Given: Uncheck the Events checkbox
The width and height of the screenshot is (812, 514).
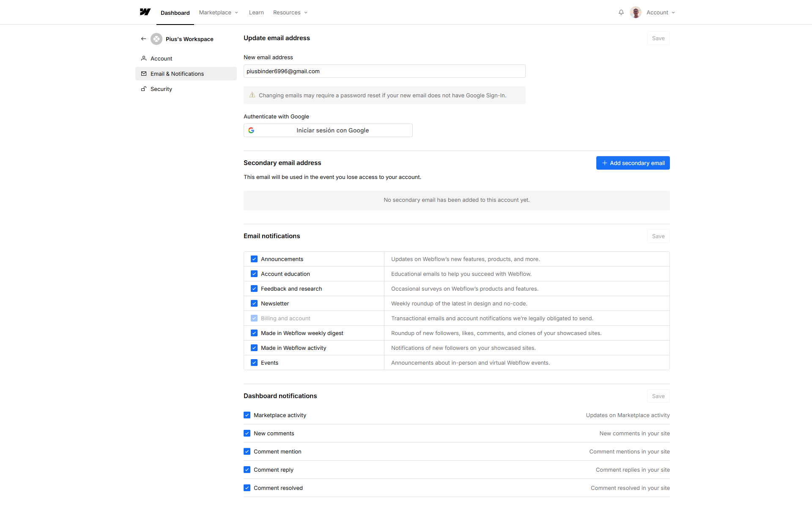Looking at the screenshot, I should 254,363.
